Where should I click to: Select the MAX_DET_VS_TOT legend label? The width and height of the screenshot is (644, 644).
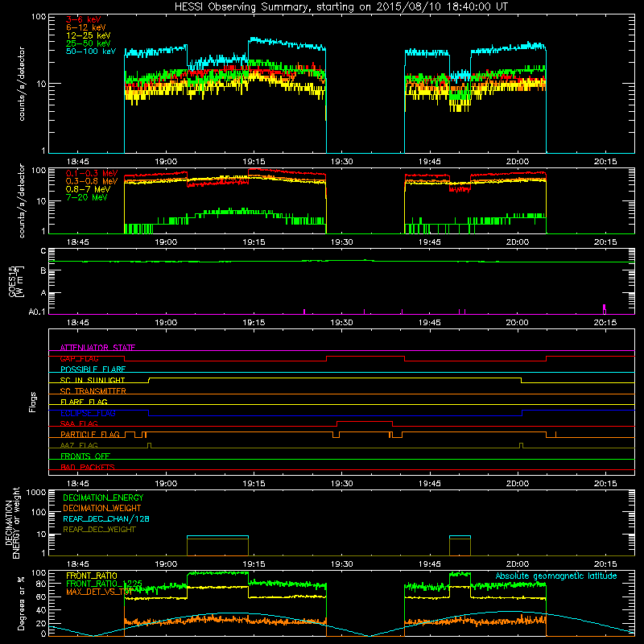pos(99,592)
